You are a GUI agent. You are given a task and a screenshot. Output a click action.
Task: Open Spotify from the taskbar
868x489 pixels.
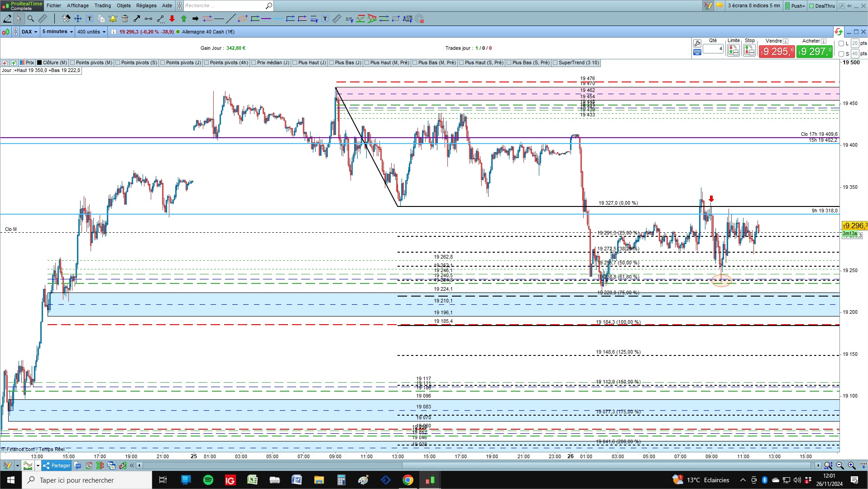tap(208, 480)
